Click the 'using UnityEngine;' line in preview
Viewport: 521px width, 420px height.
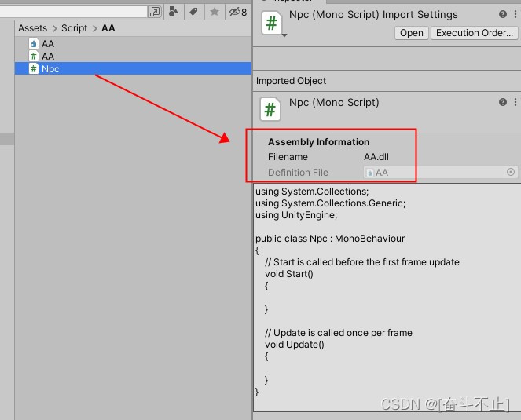coord(296,215)
